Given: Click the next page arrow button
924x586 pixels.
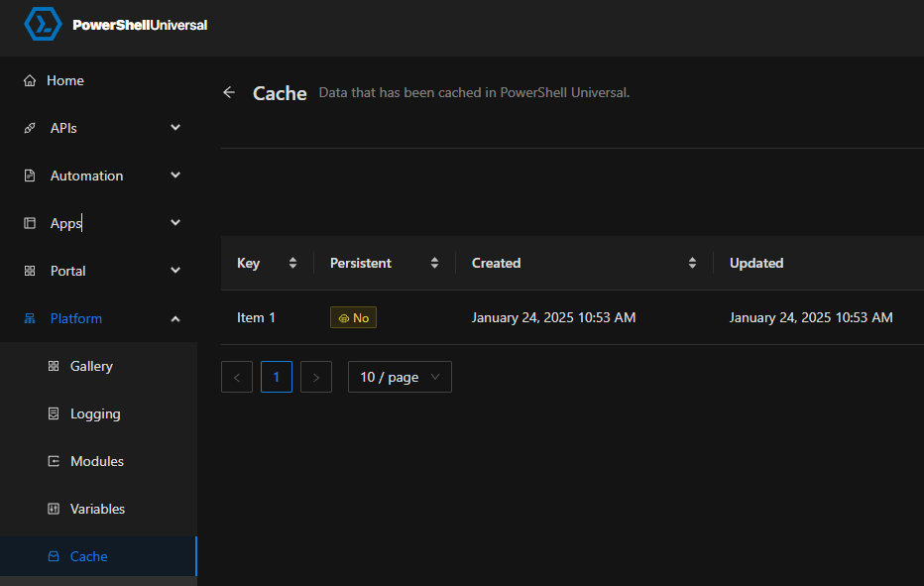Looking at the screenshot, I should (316, 377).
